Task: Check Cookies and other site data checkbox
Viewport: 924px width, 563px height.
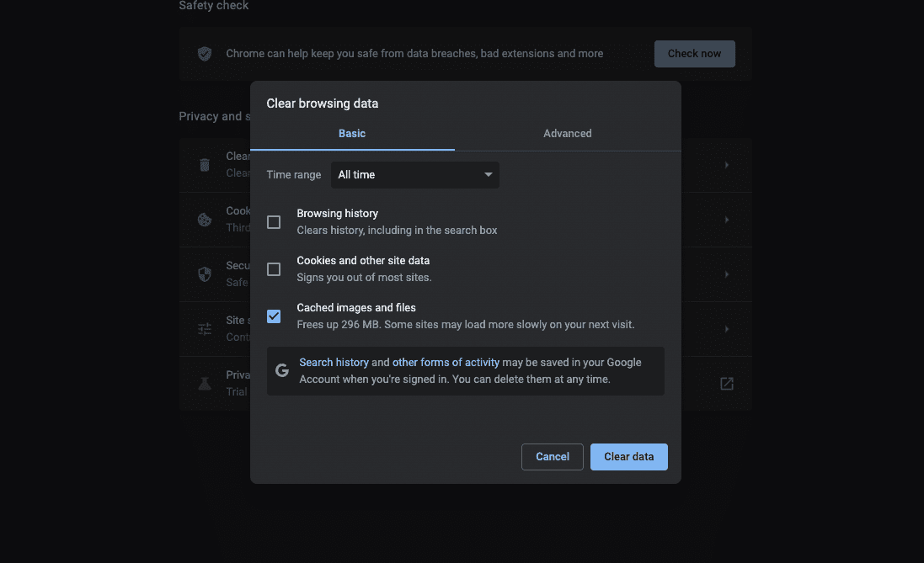Action: (274, 269)
